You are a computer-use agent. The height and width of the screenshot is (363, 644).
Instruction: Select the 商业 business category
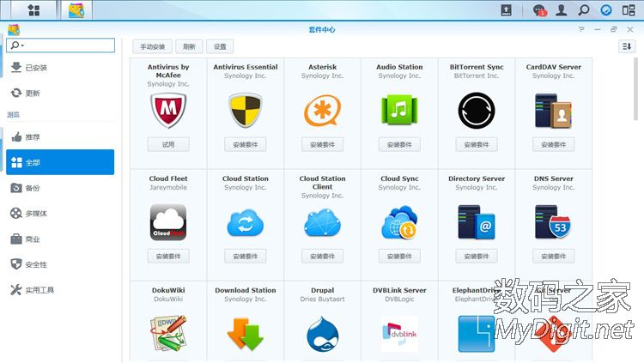(60, 239)
